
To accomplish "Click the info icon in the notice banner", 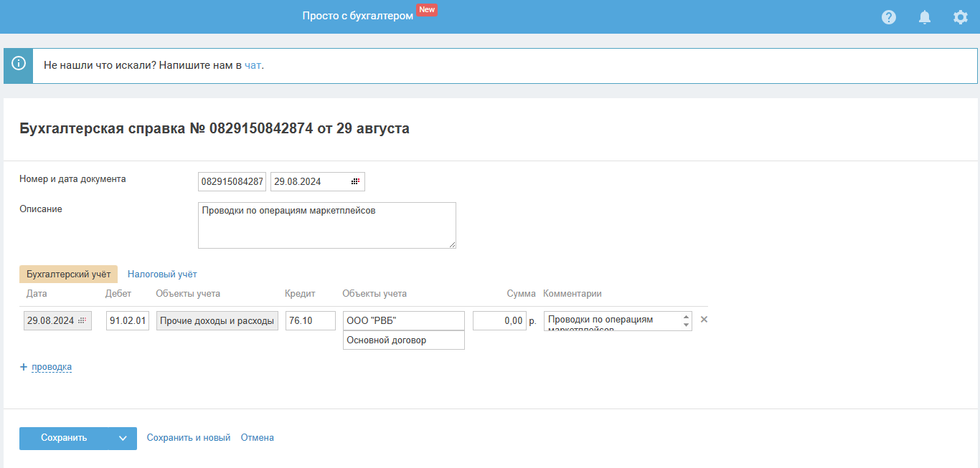I will click(x=19, y=63).
